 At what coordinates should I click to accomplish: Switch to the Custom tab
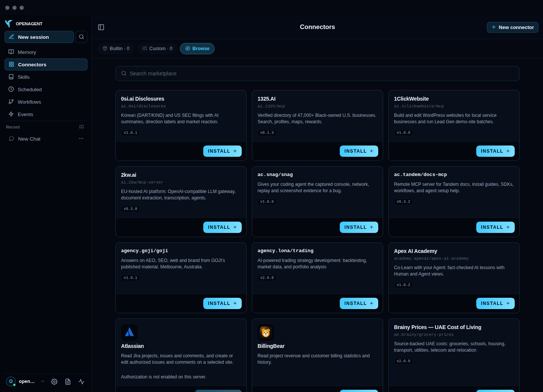(157, 49)
